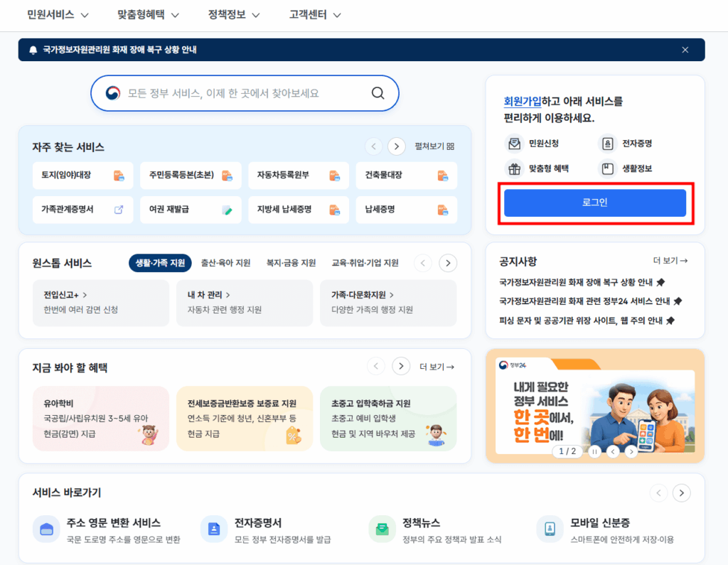This screenshot has width=728, height=565.
Task: Open notice 피싱 문자 및 공공기관 위장 사이트
Action: point(587,321)
